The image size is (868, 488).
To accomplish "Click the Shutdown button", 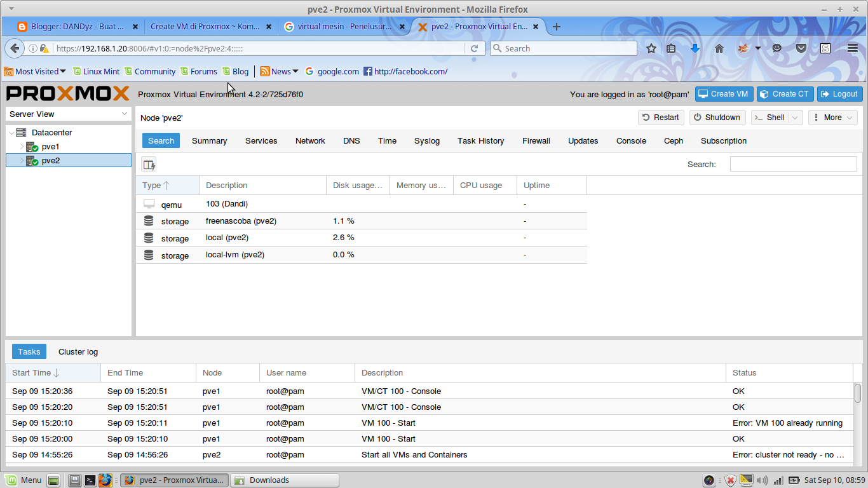I will click(x=717, y=118).
